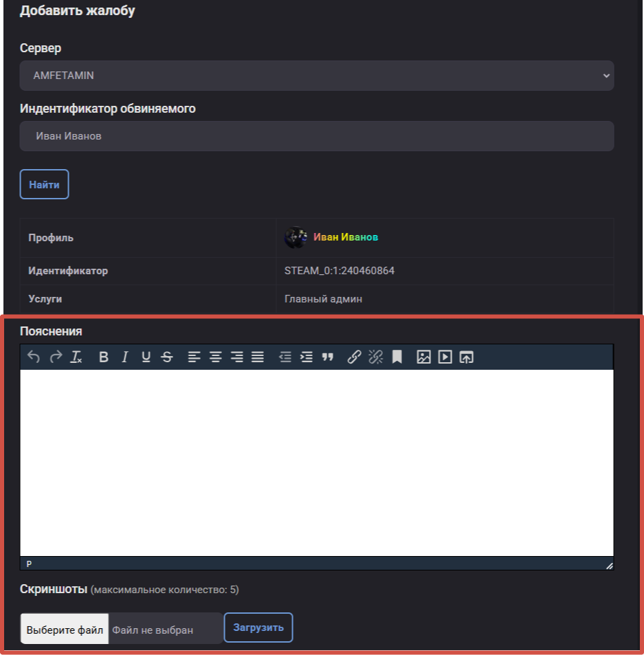Align text right in the editor

coord(237,357)
